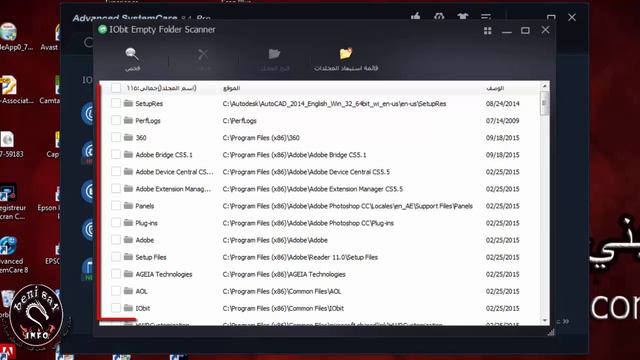Open the grid tools icon in Empty Folder Scanner title bar

487,31
